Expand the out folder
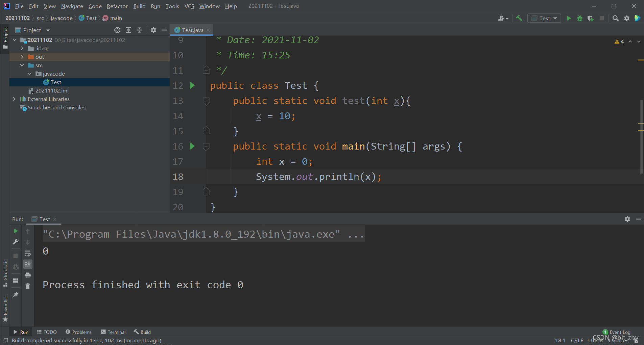 pyautogui.click(x=22, y=57)
